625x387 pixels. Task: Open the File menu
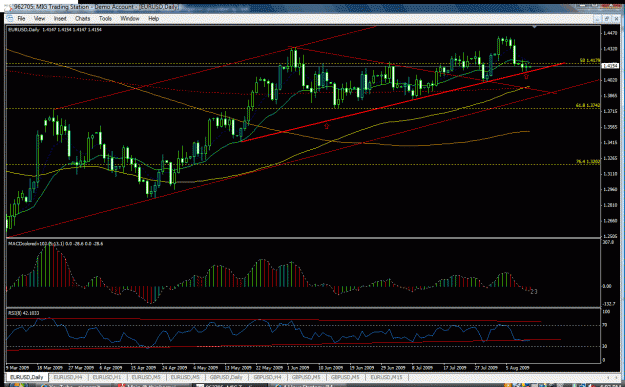(21, 18)
